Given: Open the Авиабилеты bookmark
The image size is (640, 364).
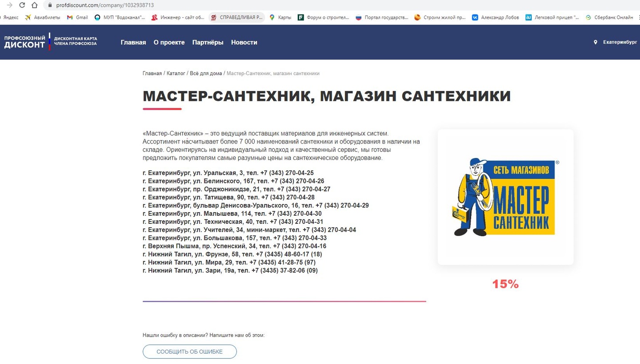Looking at the screenshot, I should (x=43, y=17).
